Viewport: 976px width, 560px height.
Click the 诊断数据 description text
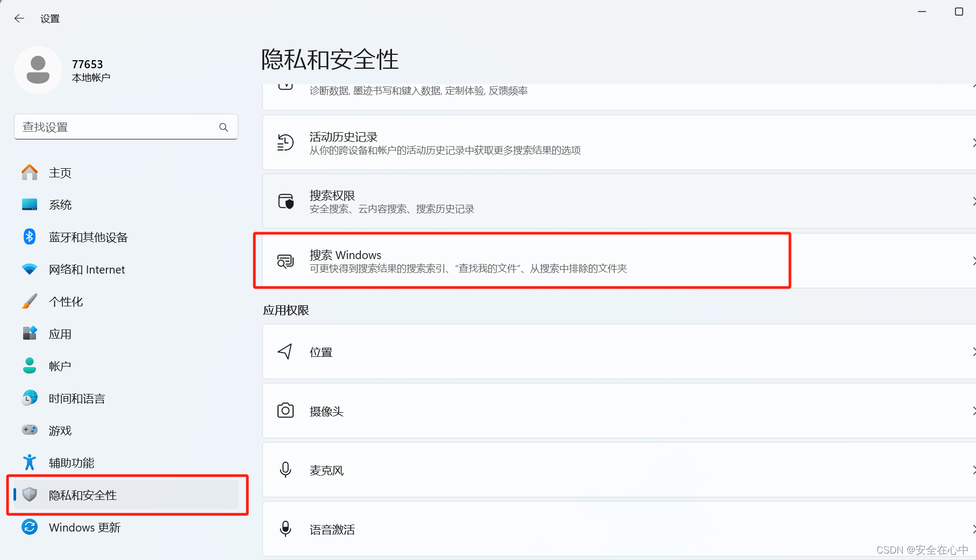(418, 91)
